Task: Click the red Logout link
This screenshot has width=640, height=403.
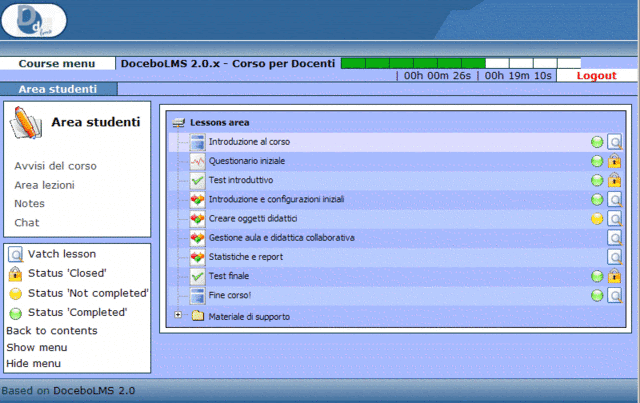Action: click(x=596, y=76)
